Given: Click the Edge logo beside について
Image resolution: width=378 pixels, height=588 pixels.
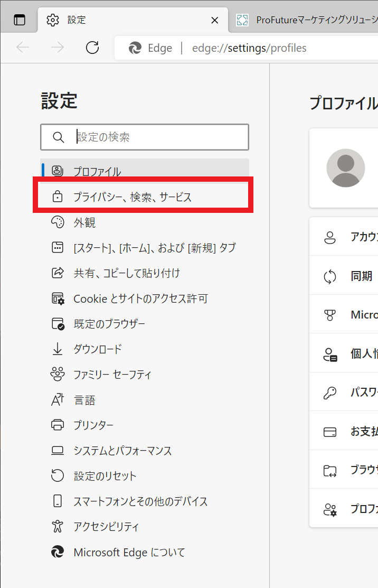Looking at the screenshot, I should 58,552.
